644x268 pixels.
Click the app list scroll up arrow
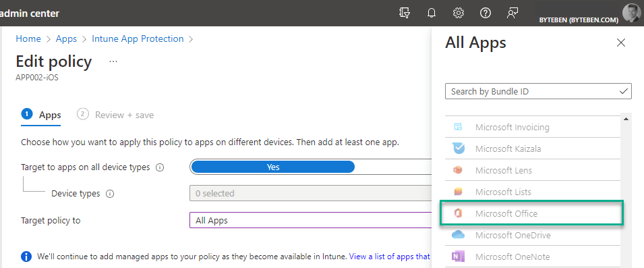coord(626,119)
